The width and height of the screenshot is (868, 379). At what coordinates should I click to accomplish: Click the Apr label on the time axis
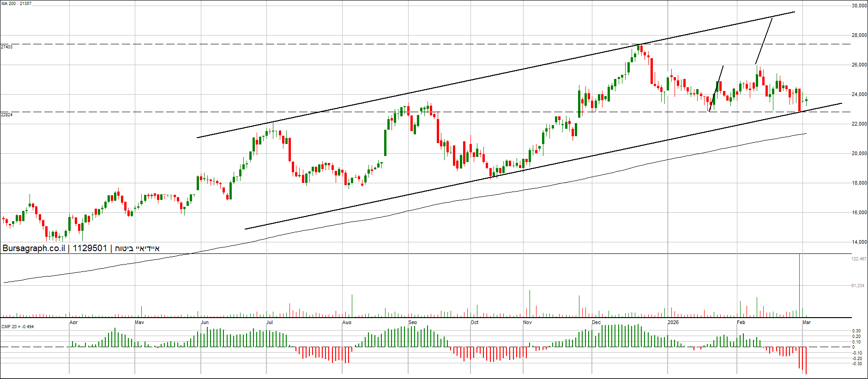pos(73,322)
